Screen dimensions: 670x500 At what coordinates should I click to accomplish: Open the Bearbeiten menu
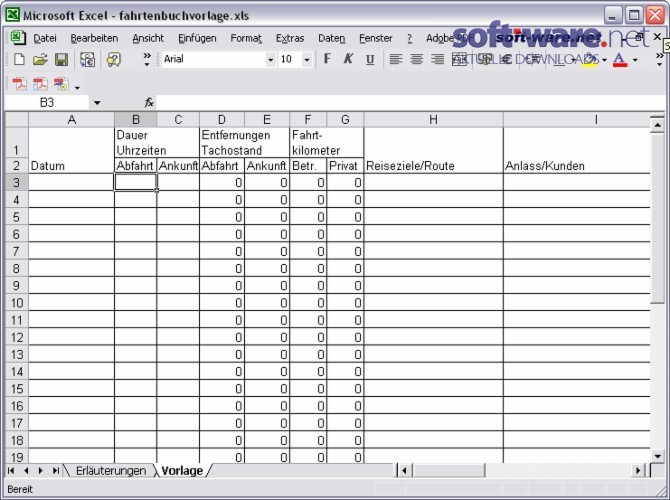(x=94, y=38)
